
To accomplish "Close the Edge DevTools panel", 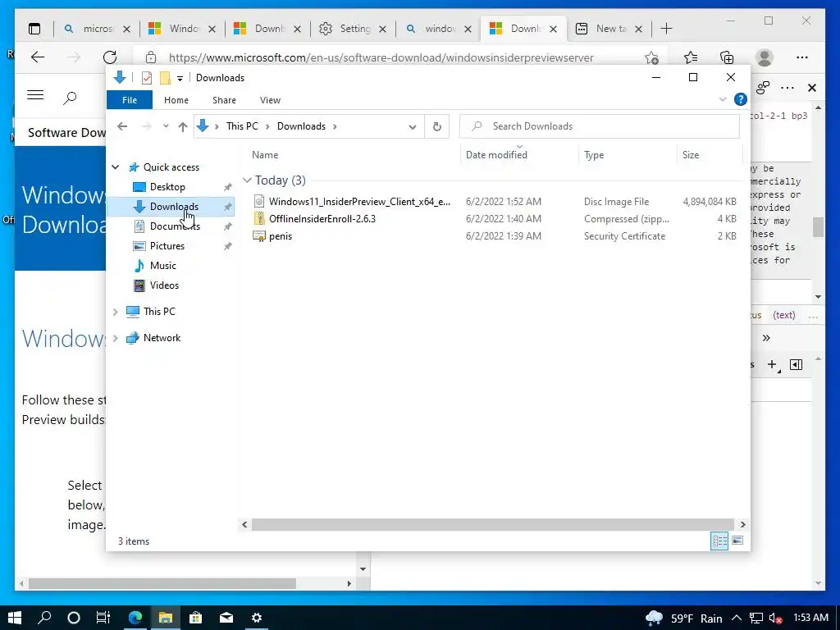I will (x=812, y=88).
